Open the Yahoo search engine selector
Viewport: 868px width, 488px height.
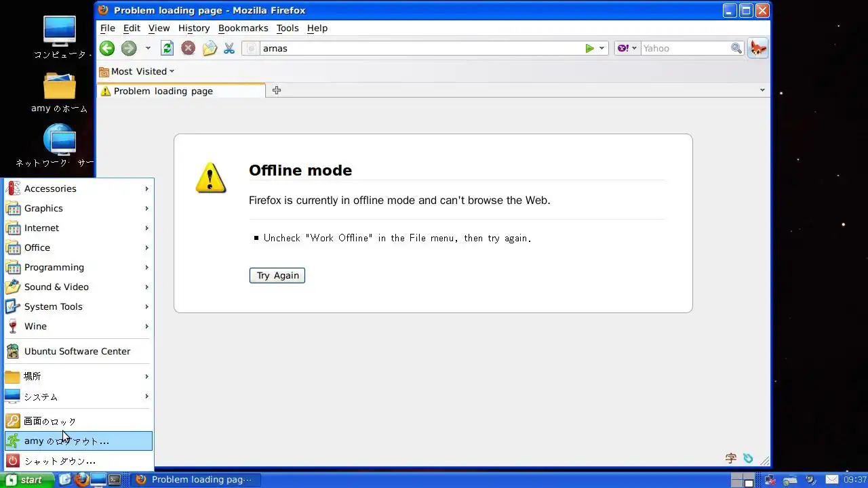[x=627, y=48]
